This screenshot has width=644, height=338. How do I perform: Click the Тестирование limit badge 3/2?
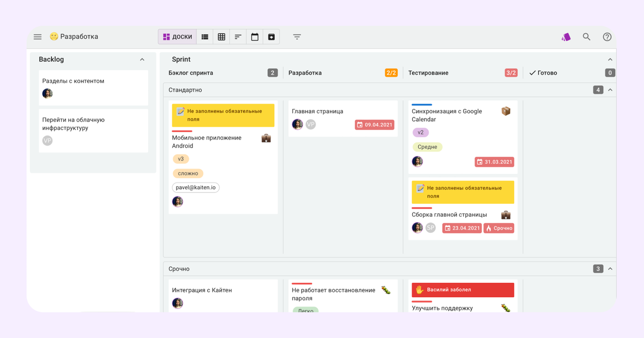coord(511,73)
